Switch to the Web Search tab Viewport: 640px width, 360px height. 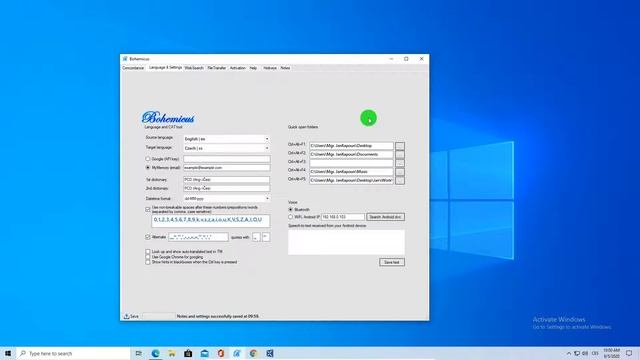194,68
